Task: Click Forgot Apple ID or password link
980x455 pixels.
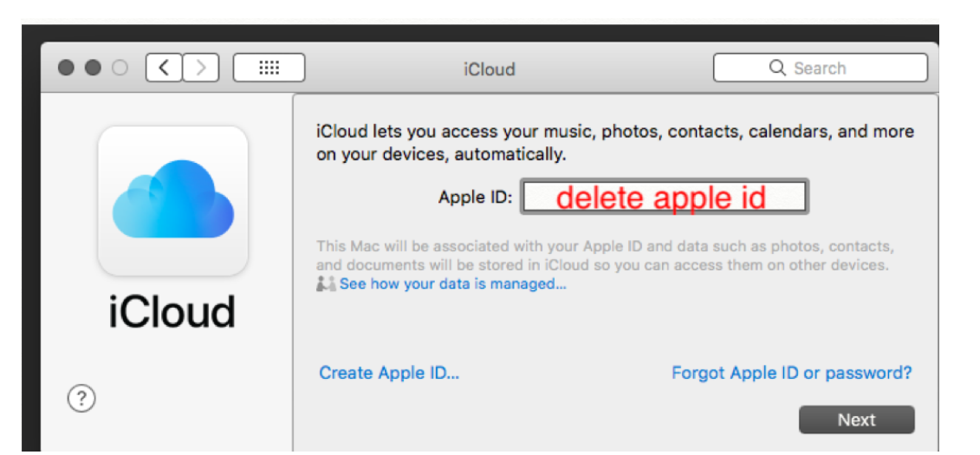Action: click(791, 373)
